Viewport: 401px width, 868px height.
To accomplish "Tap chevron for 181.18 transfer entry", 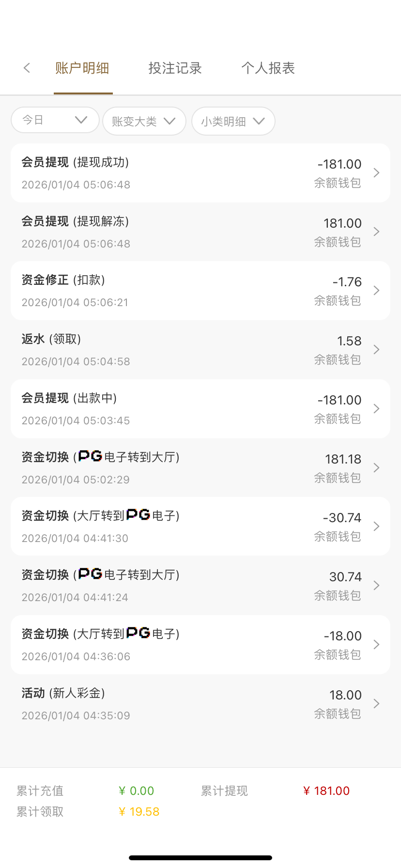I will click(x=376, y=468).
